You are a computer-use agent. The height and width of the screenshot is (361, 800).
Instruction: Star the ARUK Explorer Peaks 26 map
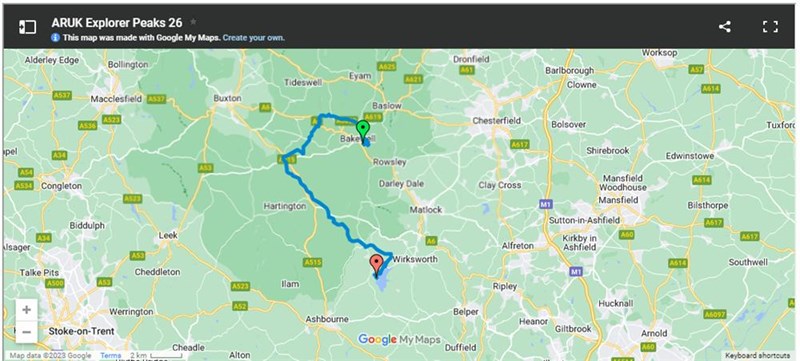193,22
